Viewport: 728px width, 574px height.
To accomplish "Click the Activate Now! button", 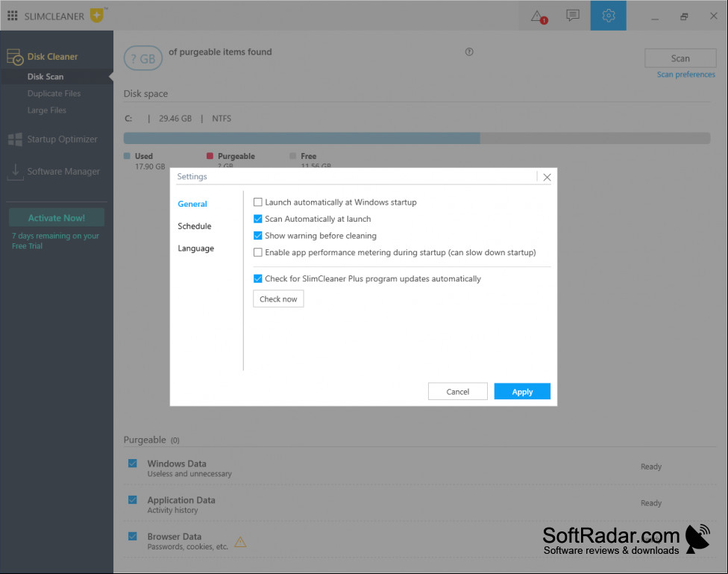I will [57, 218].
